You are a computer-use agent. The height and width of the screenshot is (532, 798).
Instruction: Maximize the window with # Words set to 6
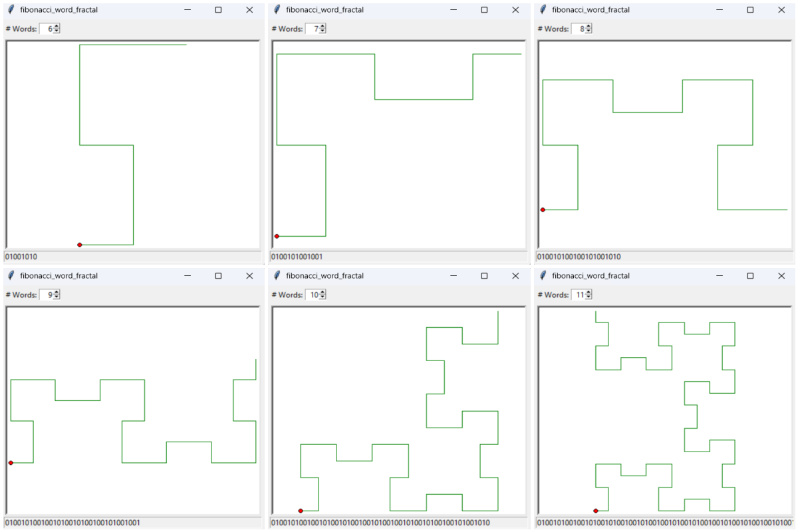[218, 10]
